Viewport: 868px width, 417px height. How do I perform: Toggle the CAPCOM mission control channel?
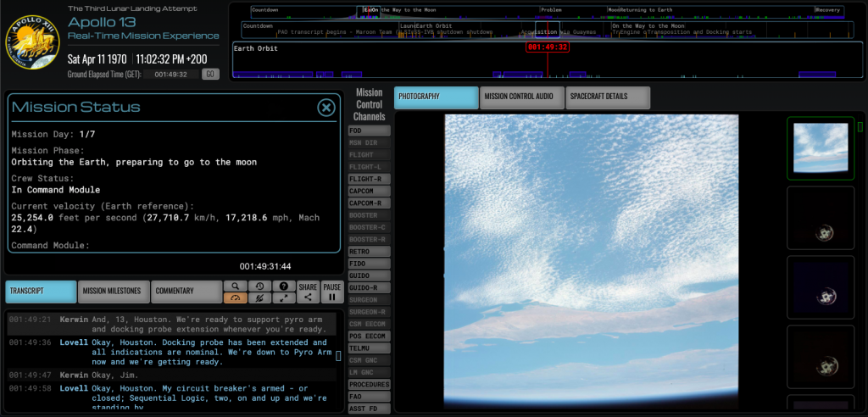pos(369,192)
